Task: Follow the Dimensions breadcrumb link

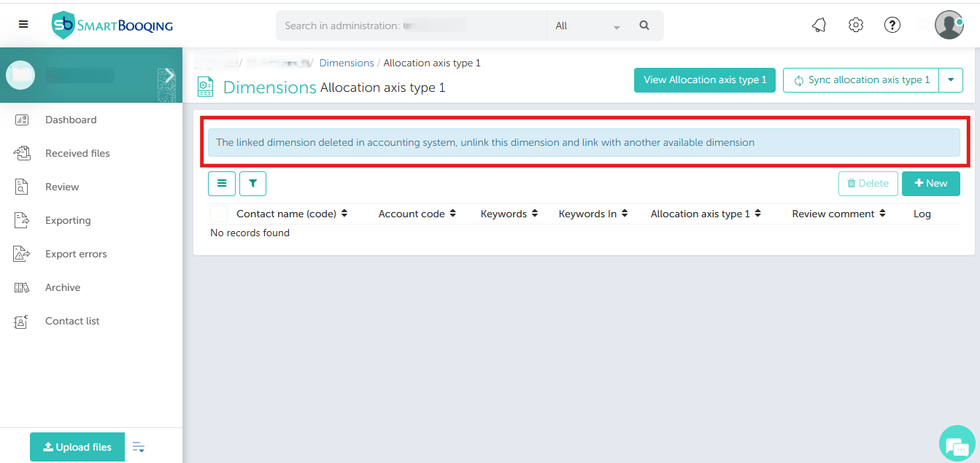Action: (x=347, y=63)
